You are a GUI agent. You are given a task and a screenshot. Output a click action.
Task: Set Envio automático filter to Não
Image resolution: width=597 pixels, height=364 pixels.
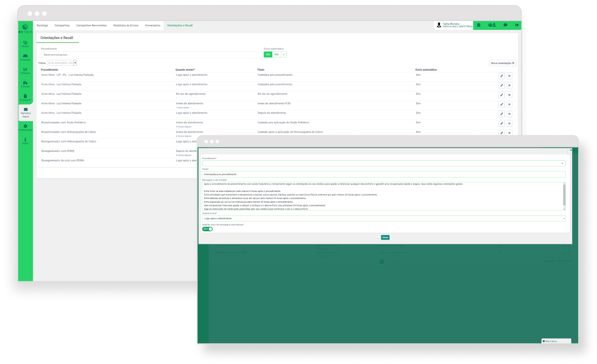(x=277, y=54)
